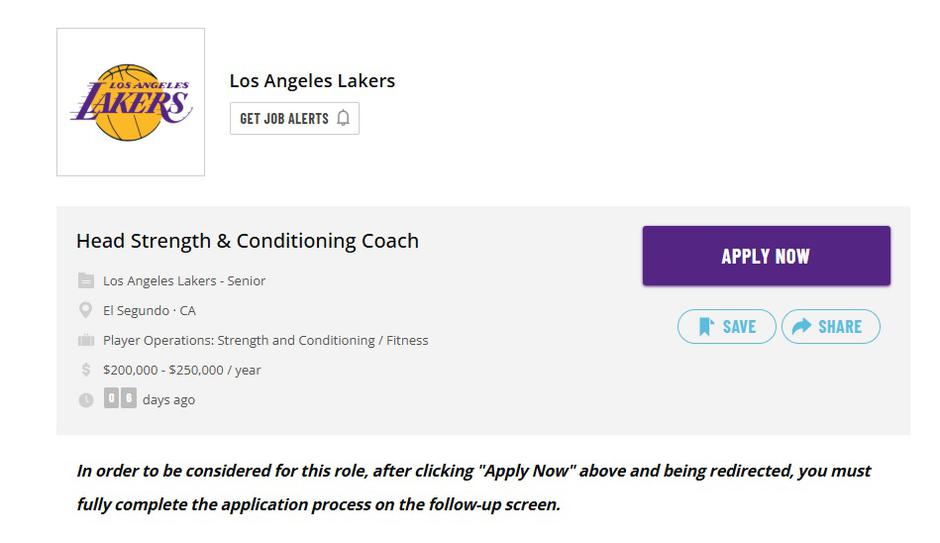Save this job posting
The width and height of the screenshot is (940, 543).
pos(726,327)
